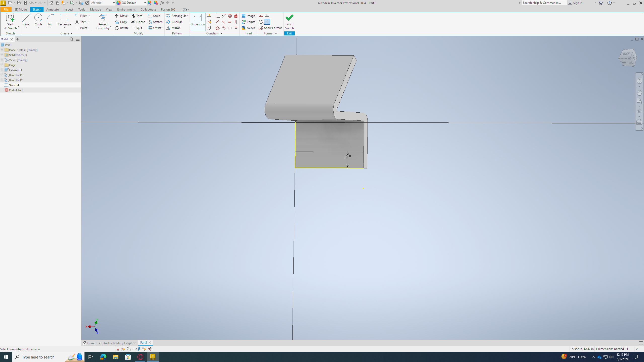Apply the Concentric constraint

pyautogui.click(x=230, y=16)
